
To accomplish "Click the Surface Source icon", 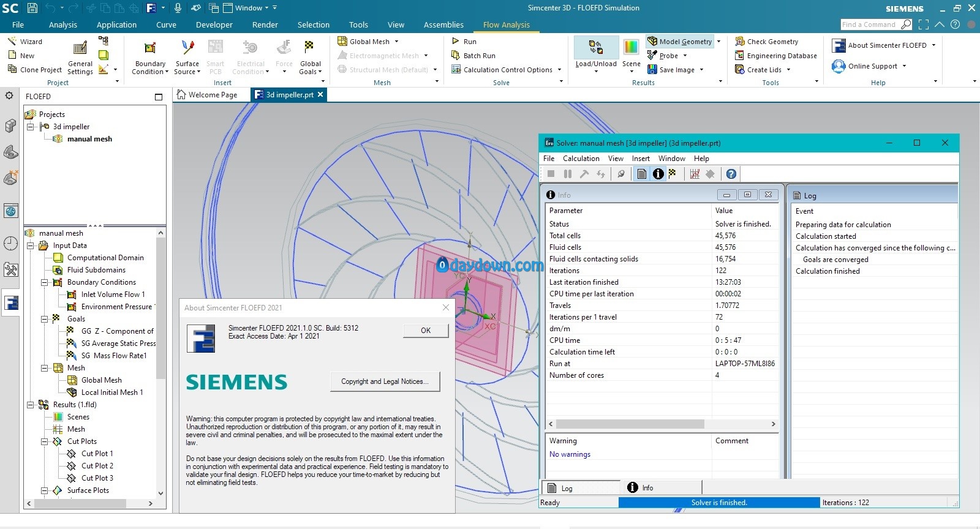I will pyautogui.click(x=187, y=48).
